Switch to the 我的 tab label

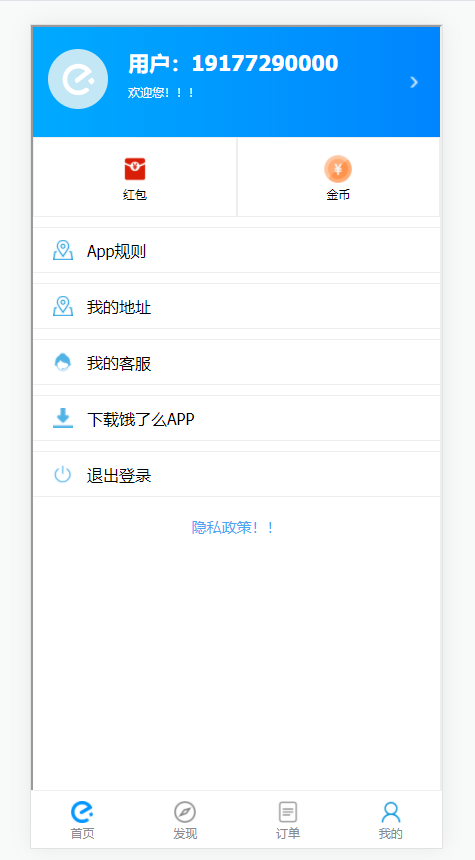click(391, 834)
